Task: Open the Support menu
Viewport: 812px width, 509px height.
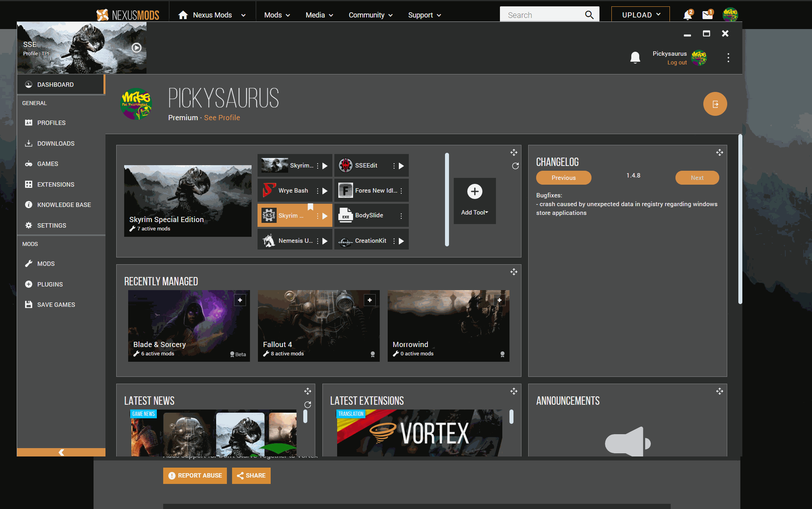Action: (x=424, y=15)
